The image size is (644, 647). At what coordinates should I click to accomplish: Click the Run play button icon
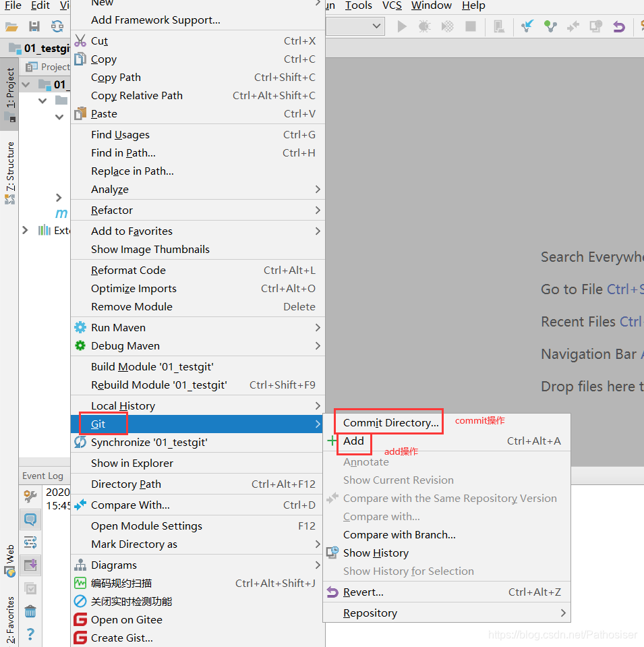click(x=402, y=27)
